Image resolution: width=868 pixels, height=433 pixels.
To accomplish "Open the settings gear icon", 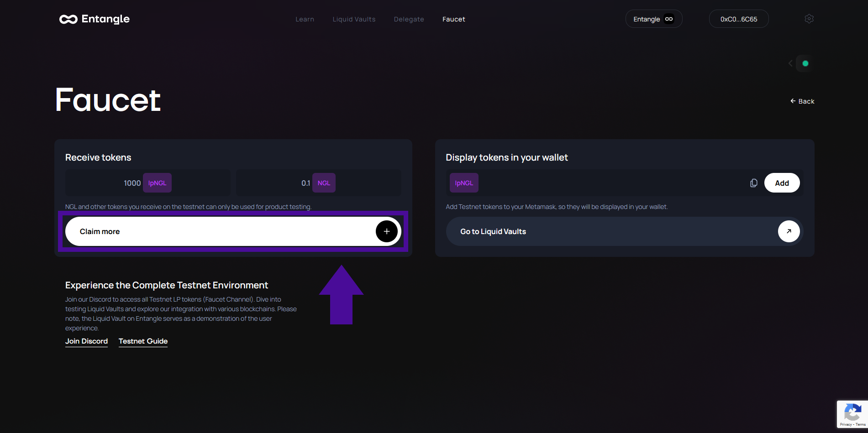I will tap(809, 19).
